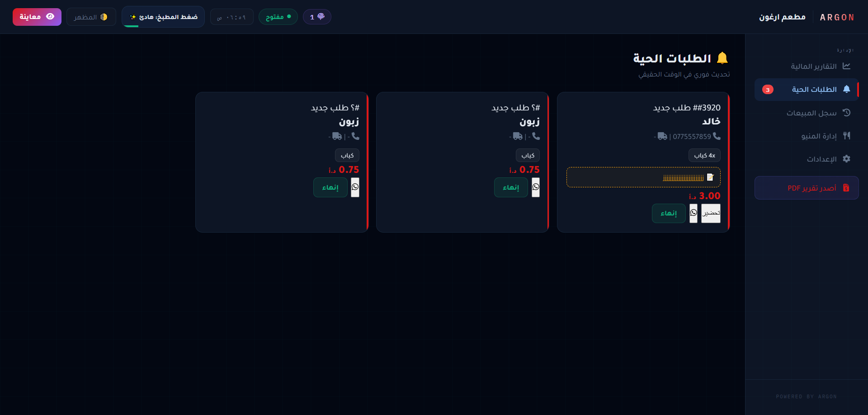Image resolution: width=868 pixels, height=415 pixels.
Task: Open الإعدادات settings page
Action: 821,159
